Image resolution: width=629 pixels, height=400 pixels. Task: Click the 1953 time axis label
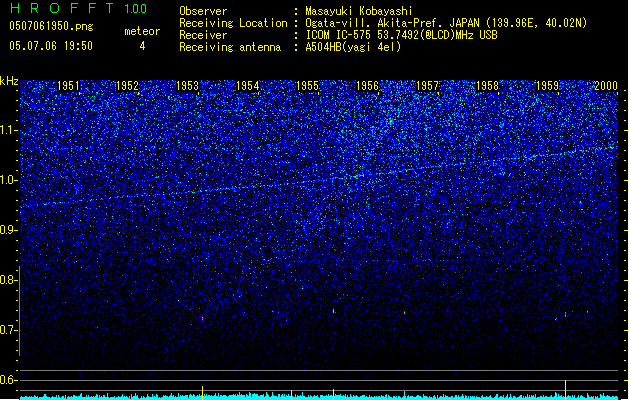(x=187, y=85)
